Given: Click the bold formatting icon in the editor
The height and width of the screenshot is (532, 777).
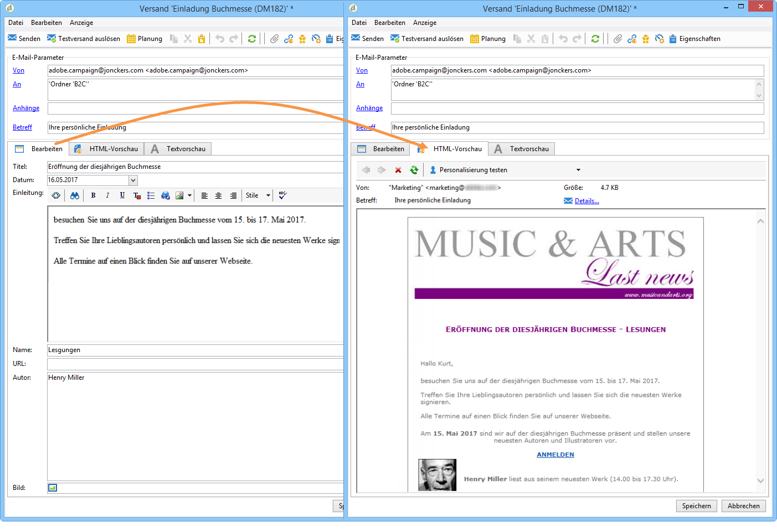Looking at the screenshot, I should coord(93,195).
